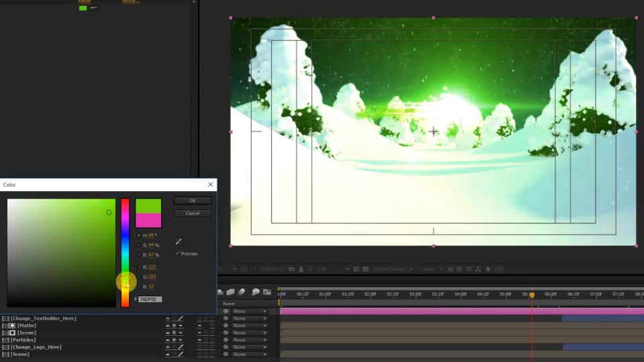This screenshot has height=362, width=644.
Task: Select the blue B radio button
Action: pyautogui.click(x=139, y=286)
